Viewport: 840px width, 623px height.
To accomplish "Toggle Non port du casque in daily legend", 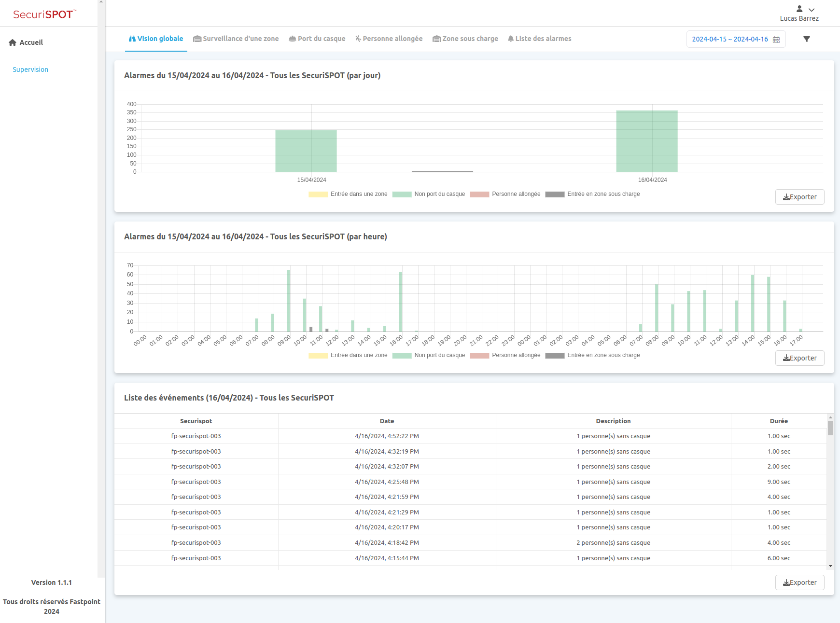I will coord(429,194).
